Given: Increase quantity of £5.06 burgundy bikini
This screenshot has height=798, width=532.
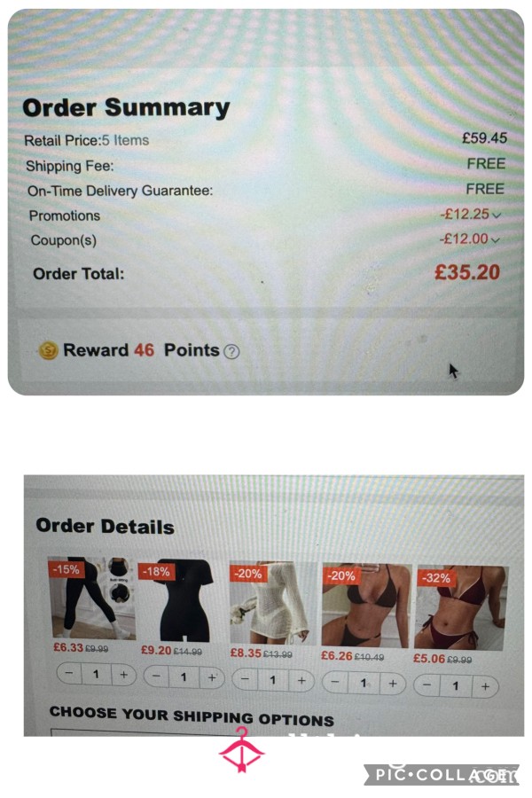Looking at the screenshot, I should tap(485, 686).
